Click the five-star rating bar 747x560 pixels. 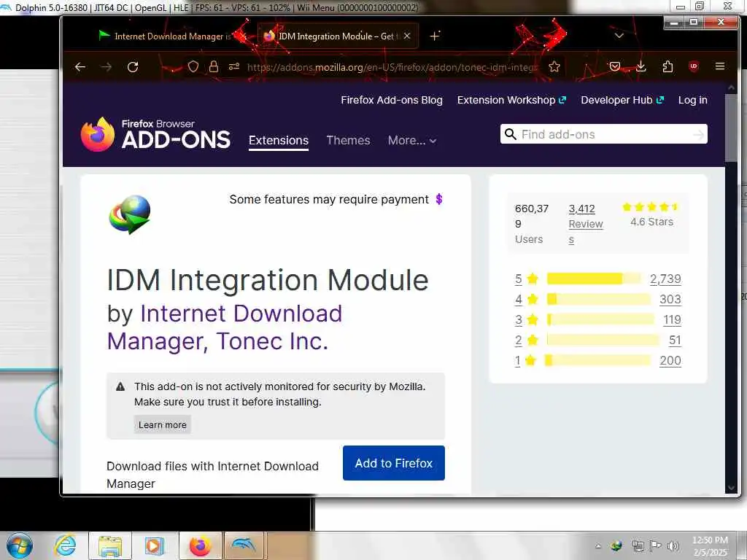pyautogui.click(x=594, y=279)
